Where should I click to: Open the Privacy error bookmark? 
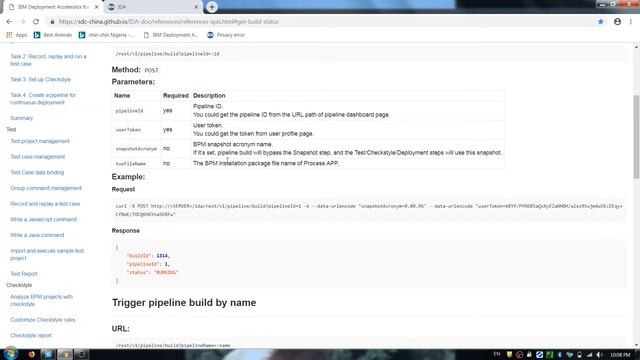point(226,35)
